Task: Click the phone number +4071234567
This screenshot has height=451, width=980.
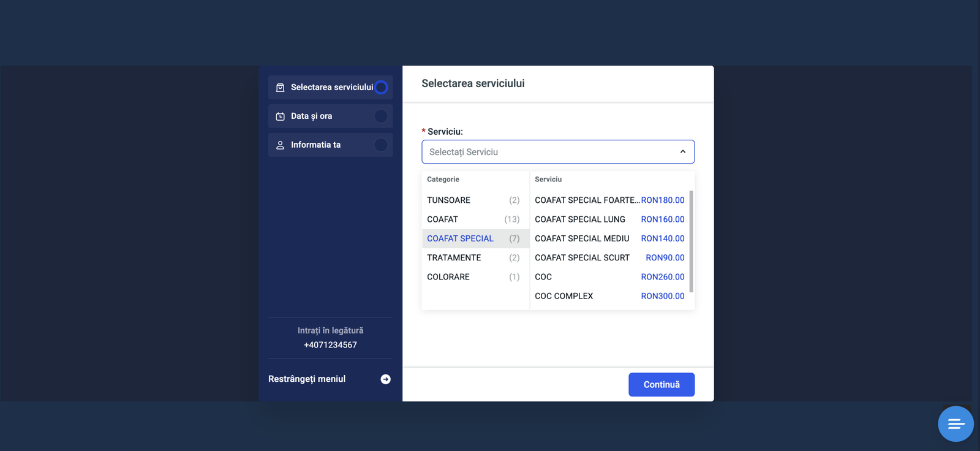Action: [x=330, y=345]
